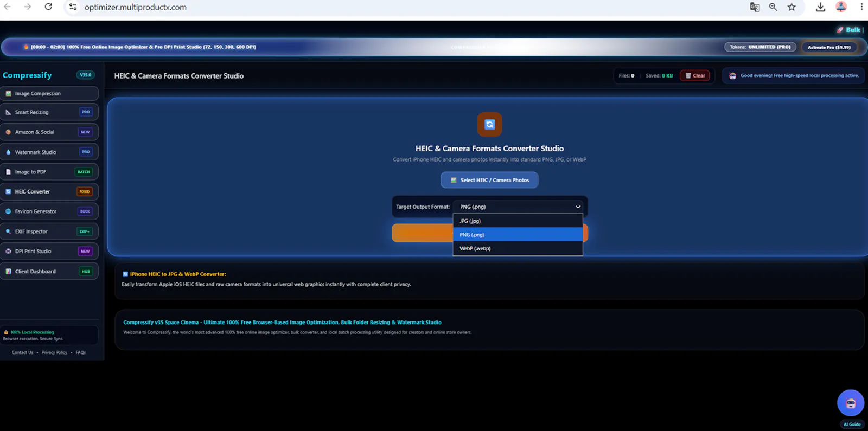868x431 pixels.
Task: Click the browser forward arrow
Action: pyautogui.click(x=28, y=7)
